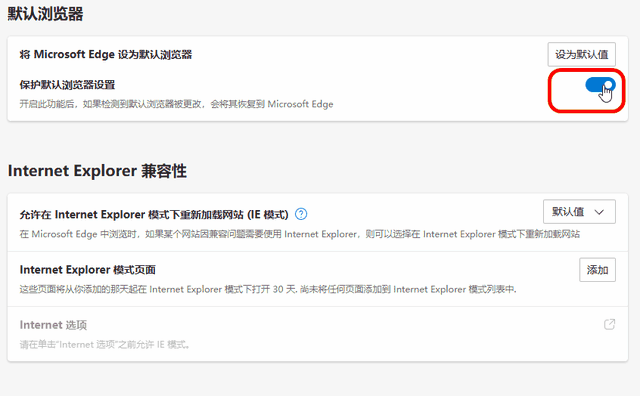Open the Internet 选项 external link icon
The image size is (640, 396).
(609, 325)
